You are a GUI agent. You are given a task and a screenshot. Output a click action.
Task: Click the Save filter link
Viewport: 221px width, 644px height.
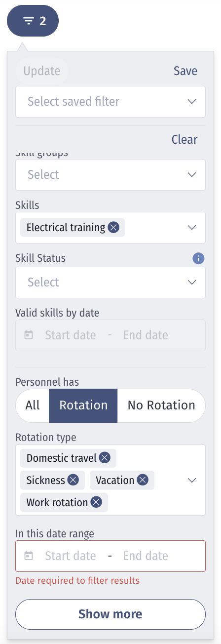pyautogui.click(x=185, y=71)
